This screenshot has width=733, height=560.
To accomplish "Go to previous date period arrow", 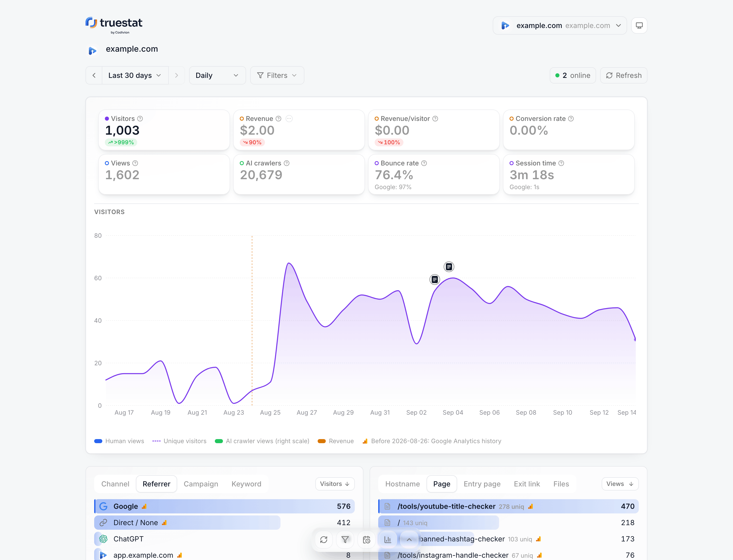I will coord(94,75).
